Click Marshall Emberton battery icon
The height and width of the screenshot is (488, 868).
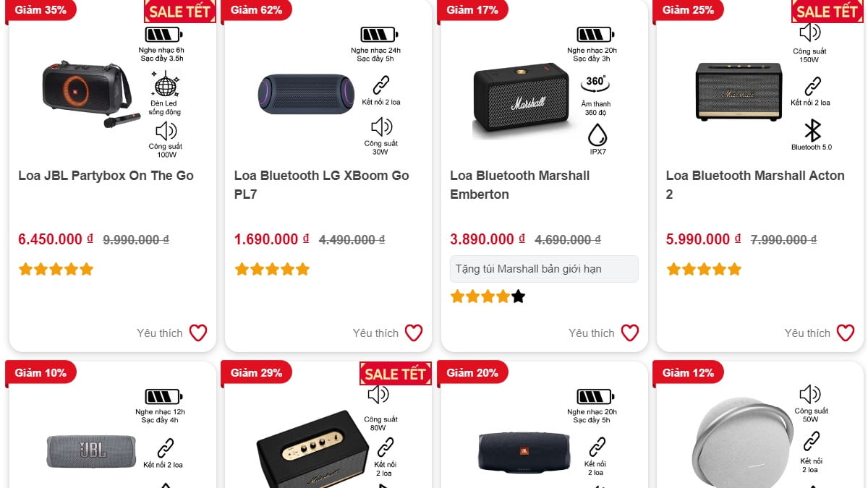[595, 34]
